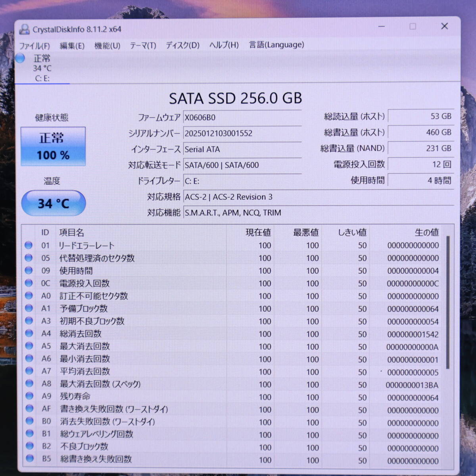
Task: Click the status orb for ID 09 使用時間 row
Action: click(x=29, y=270)
